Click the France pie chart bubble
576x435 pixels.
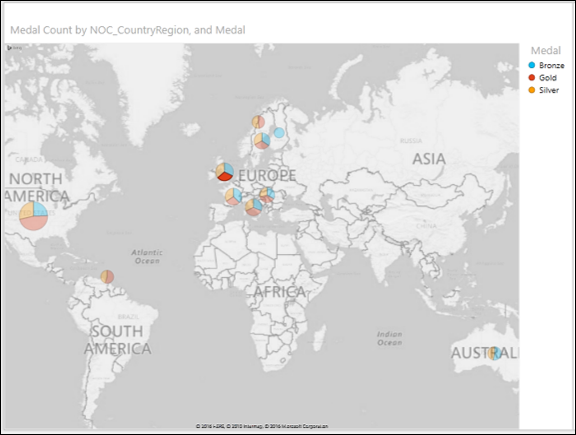pos(233,196)
